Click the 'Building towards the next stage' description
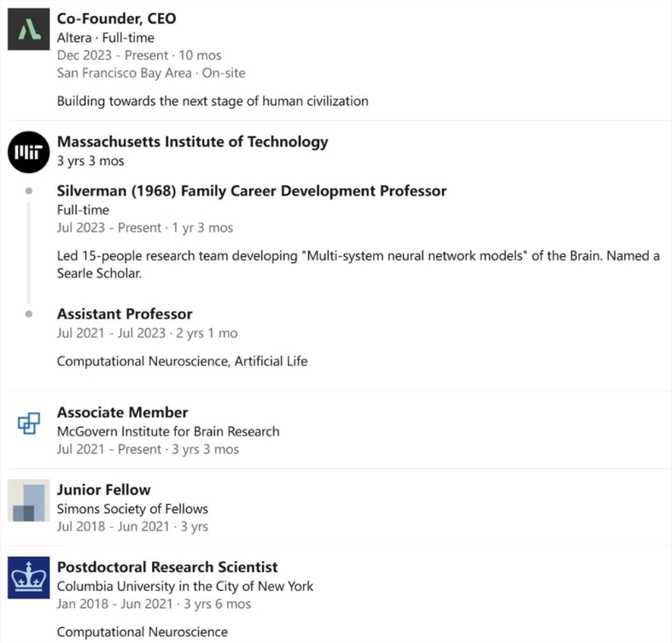672x643 pixels. (213, 101)
